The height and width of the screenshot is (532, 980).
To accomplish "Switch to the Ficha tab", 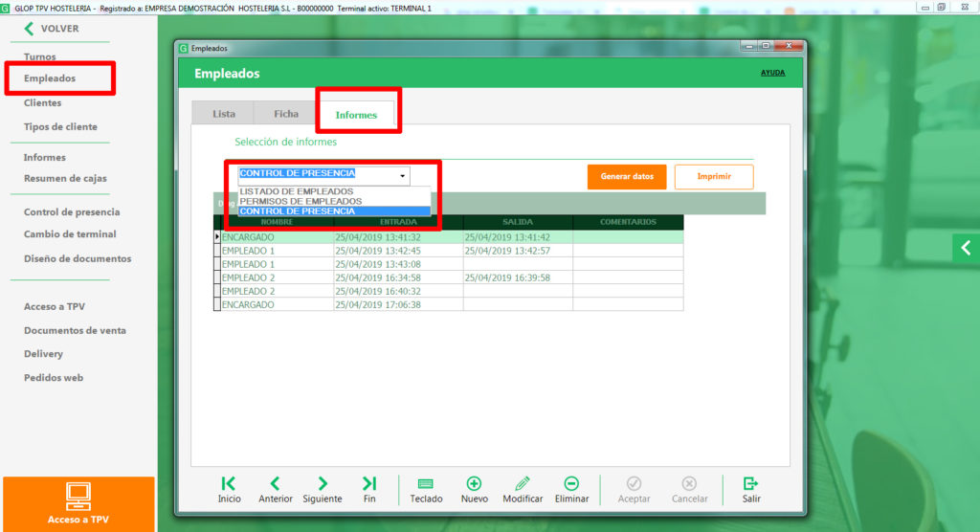I will (286, 114).
